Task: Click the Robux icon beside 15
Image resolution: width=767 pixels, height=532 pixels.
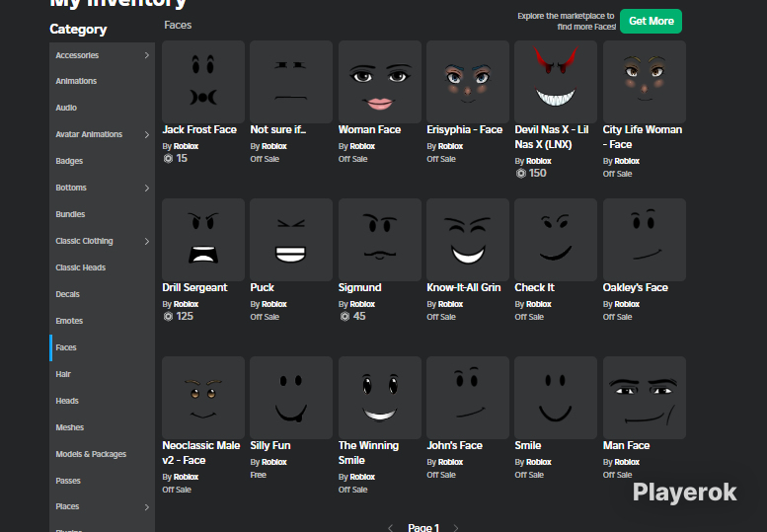Action: click(x=168, y=159)
